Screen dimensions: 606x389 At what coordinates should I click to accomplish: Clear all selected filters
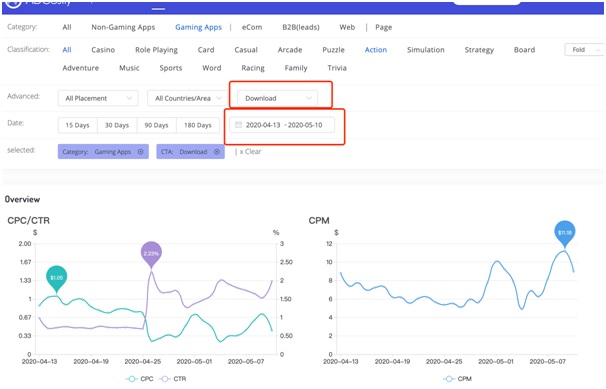[x=250, y=152]
